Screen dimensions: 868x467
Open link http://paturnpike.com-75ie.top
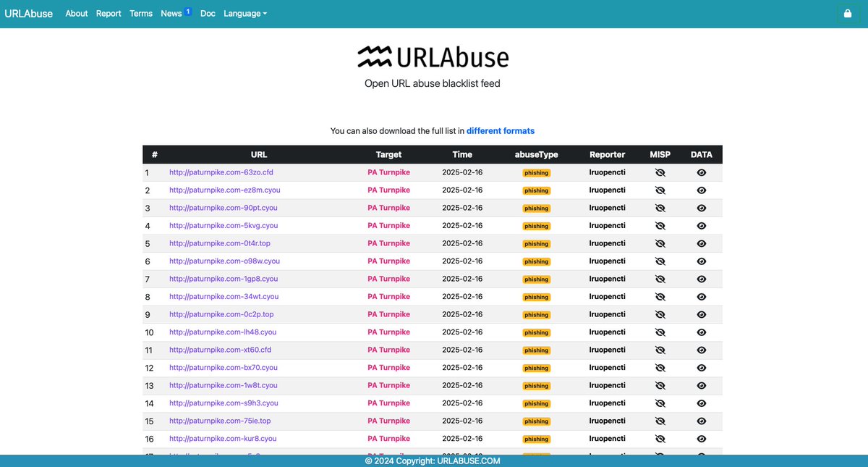click(220, 421)
